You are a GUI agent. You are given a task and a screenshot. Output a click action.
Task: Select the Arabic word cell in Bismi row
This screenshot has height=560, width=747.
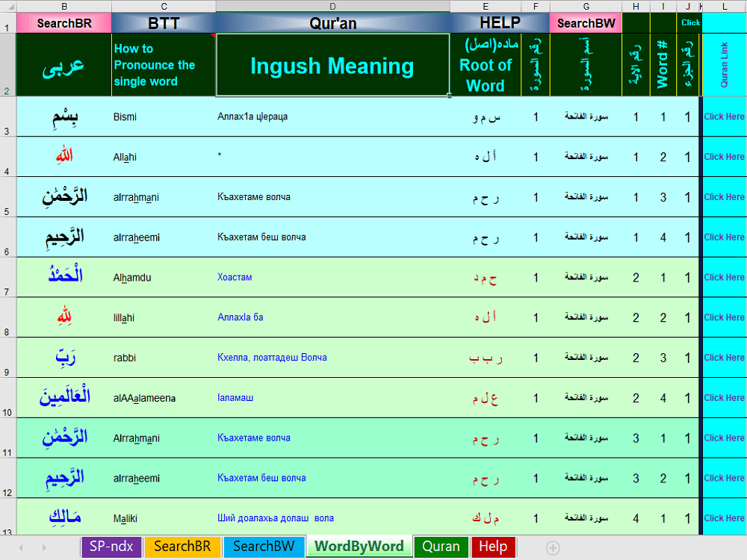(63, 116)
